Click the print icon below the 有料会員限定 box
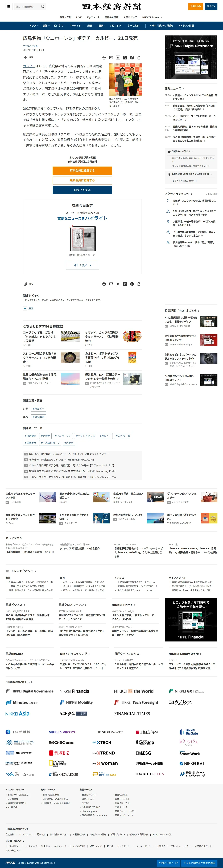 tap(104, 284)
